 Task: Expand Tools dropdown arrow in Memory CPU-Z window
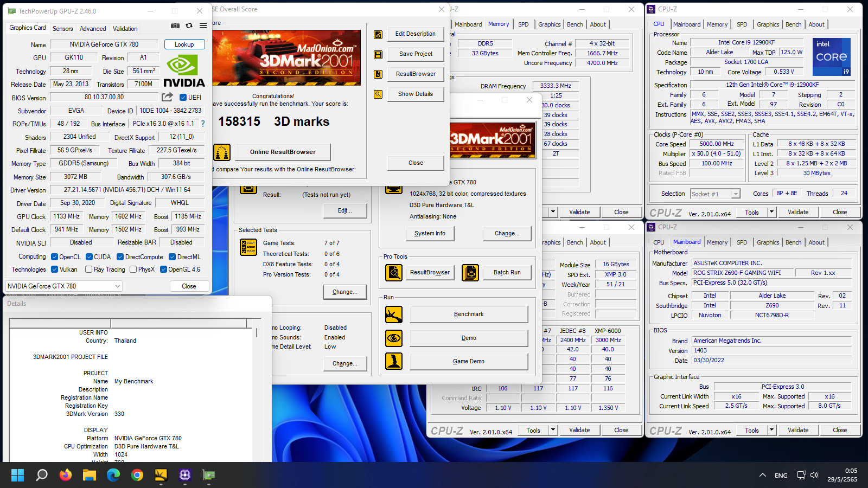pos(553,212)
